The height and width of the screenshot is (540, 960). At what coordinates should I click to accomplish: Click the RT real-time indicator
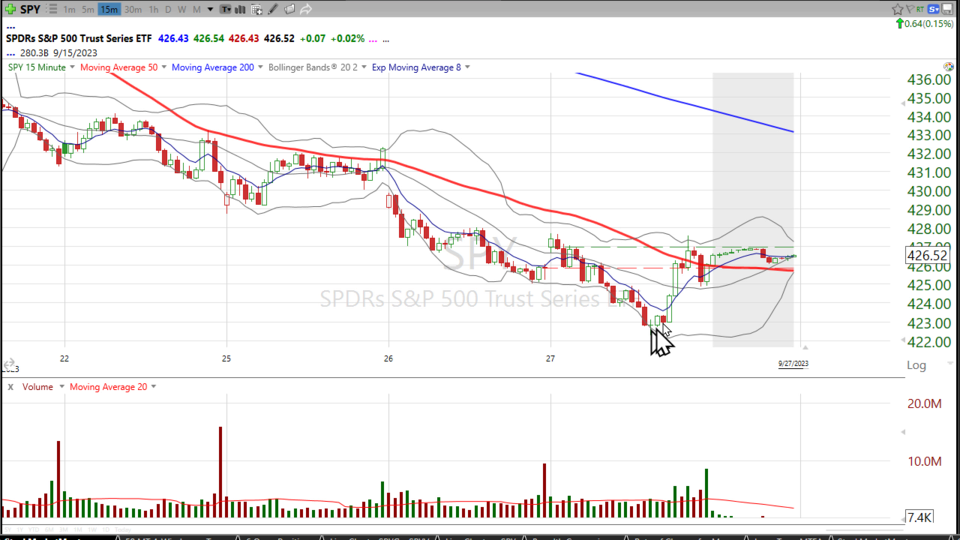920,9
